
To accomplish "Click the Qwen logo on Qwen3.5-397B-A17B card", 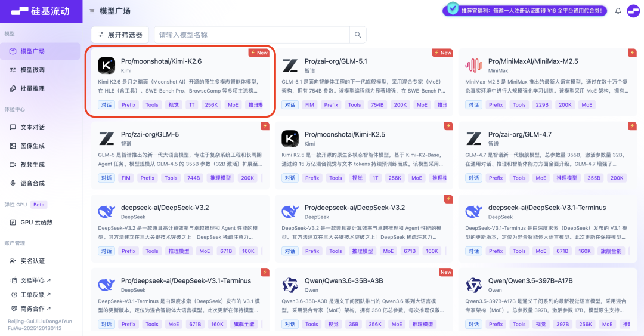I will pos(473,285).
